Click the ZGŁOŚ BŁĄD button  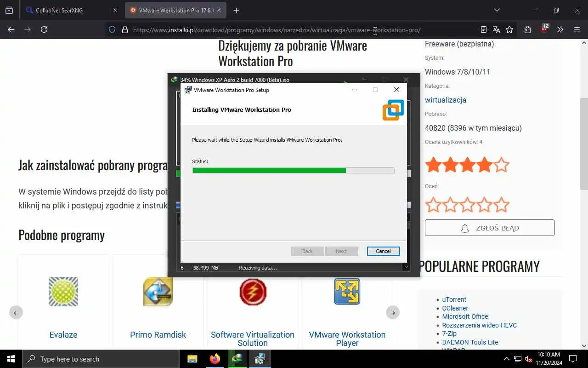490,228
